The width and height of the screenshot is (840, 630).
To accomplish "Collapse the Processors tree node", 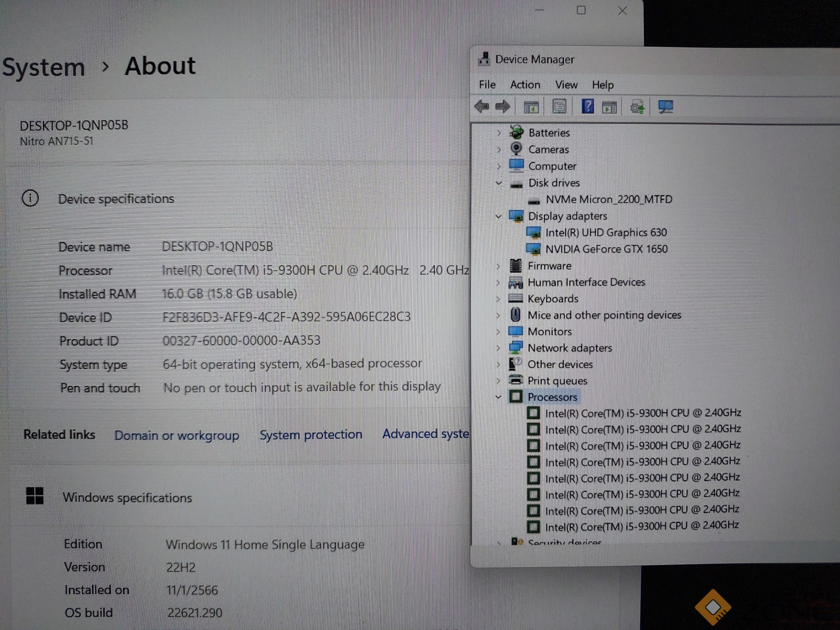I will 498,397.
